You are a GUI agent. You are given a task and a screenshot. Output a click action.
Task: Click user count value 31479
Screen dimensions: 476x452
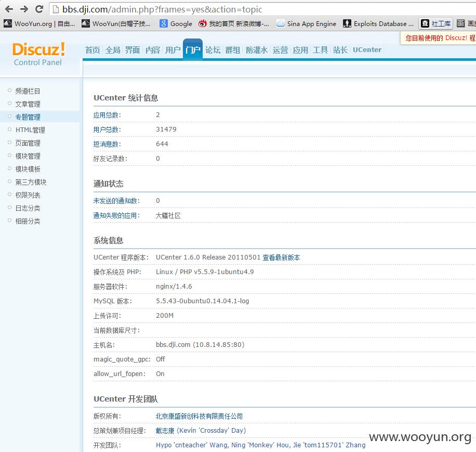(166, 130)
